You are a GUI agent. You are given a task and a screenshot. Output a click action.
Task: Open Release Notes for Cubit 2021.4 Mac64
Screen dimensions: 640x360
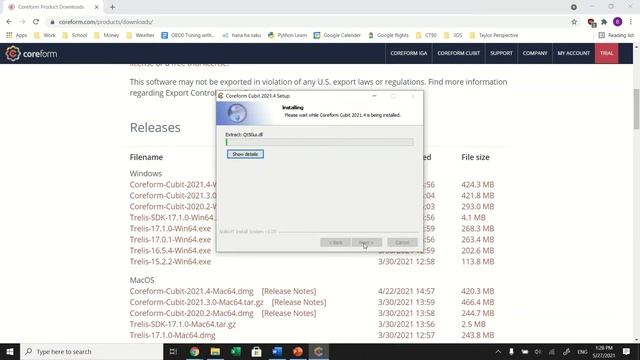pos(289,291)
